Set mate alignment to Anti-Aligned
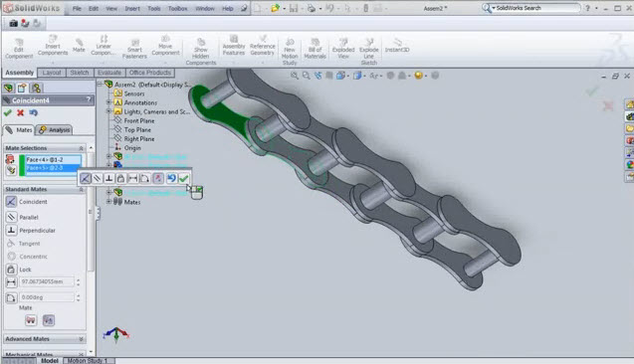This screenshot has width=634, height=364. tap(48, 321)
